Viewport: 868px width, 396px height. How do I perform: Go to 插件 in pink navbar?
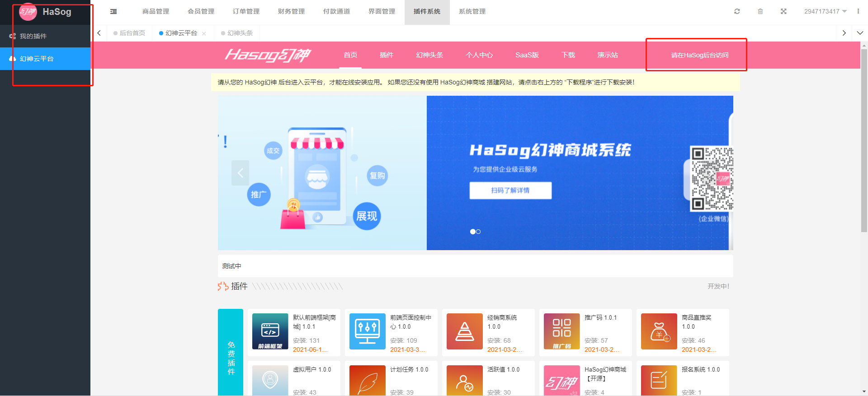pyautogui.click(x=387, y=55)
